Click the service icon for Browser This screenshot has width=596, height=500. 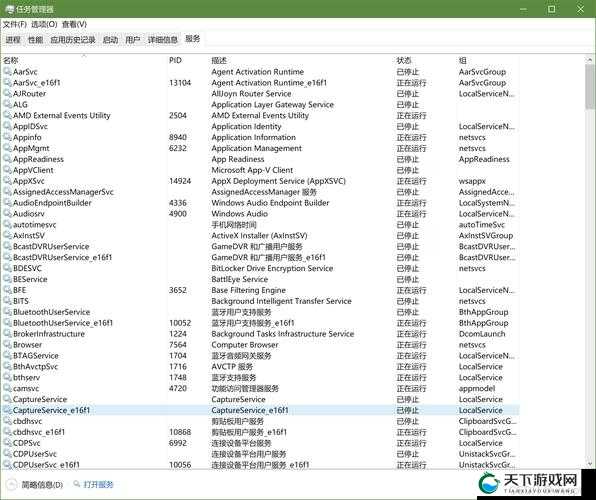pos(7,344)
